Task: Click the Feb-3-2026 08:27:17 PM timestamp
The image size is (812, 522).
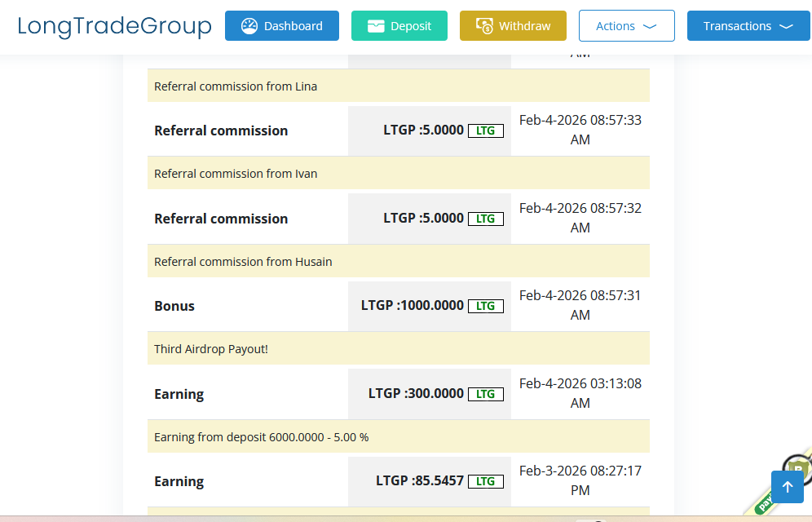Action: pyautogui.click(x=580, y=480)
